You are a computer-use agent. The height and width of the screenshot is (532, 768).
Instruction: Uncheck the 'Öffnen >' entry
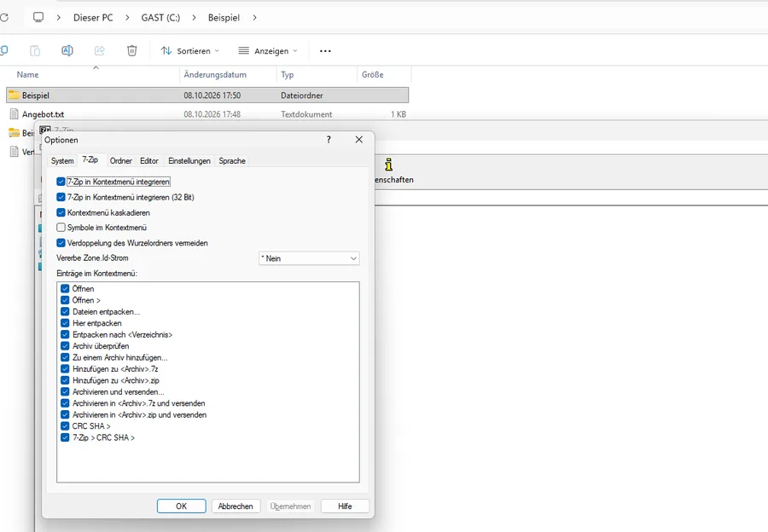click(x=65, y=300)
